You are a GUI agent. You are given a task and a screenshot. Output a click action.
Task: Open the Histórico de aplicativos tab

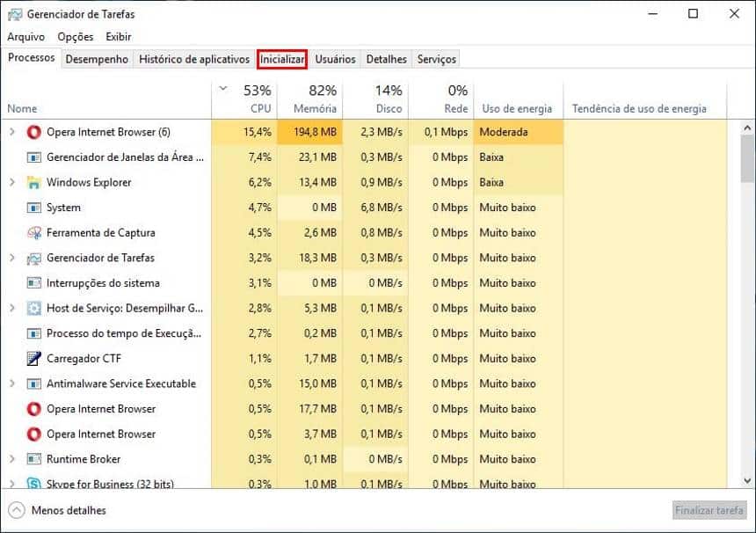point(194,59)
